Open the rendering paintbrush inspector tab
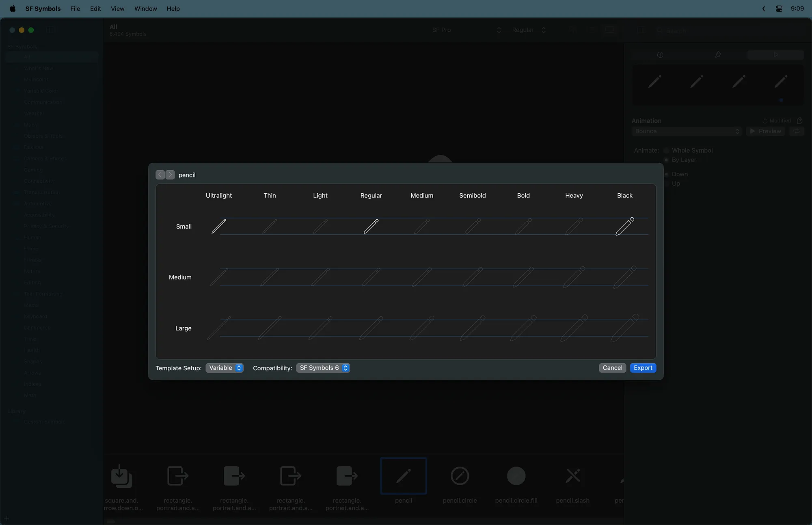Viewport: 812px width, 525px height. pos(718,55)
